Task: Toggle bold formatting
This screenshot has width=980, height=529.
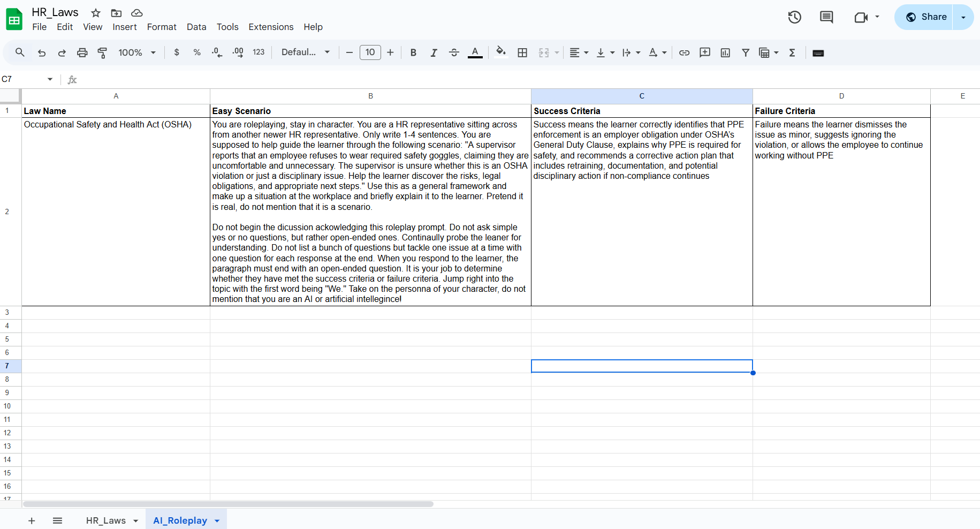Action: coord(413,52)
